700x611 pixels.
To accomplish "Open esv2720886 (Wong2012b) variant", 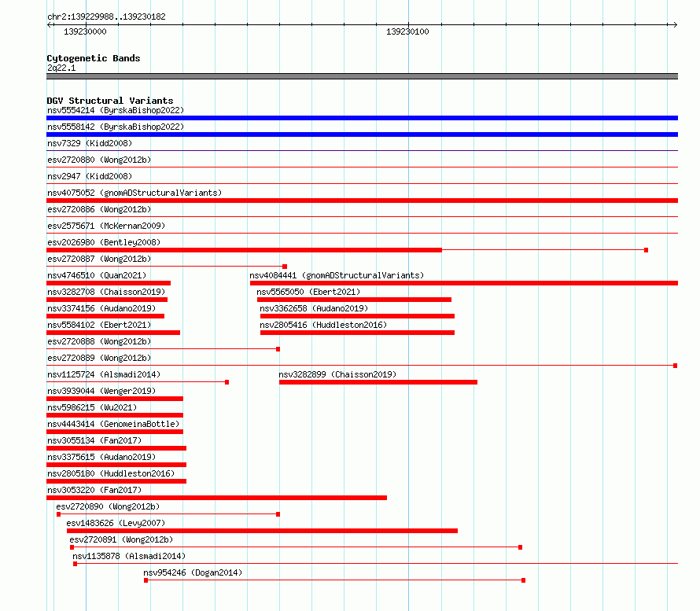I will click(x=99, y=209).
